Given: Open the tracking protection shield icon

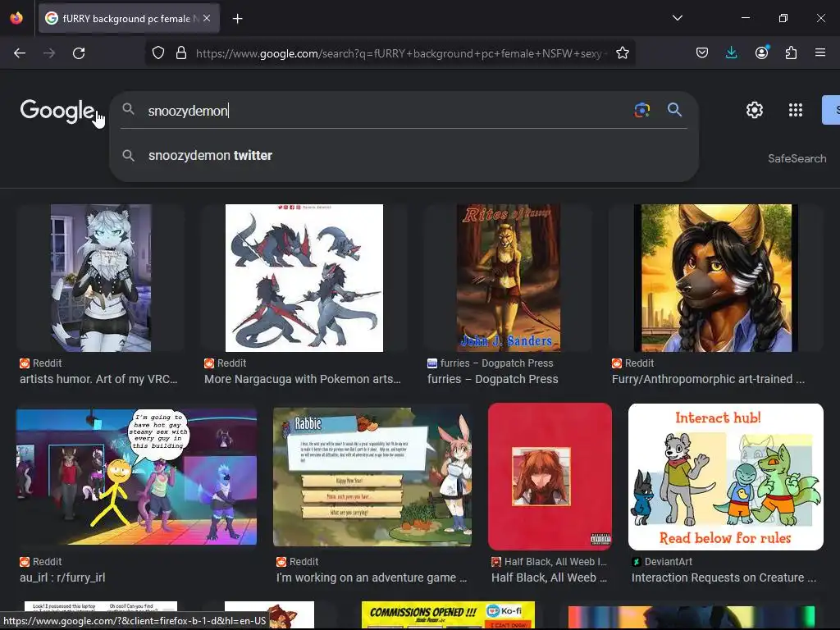Looking at the screenshot, I should (x=158, y=53).
